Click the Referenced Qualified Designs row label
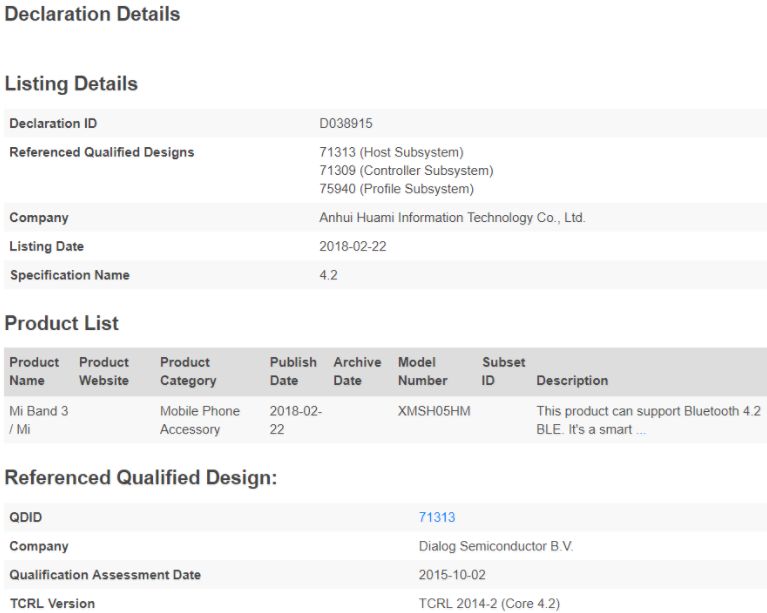The height and width of the screenshot is (613, 767). pyautogui.click(x=102, y=152)
